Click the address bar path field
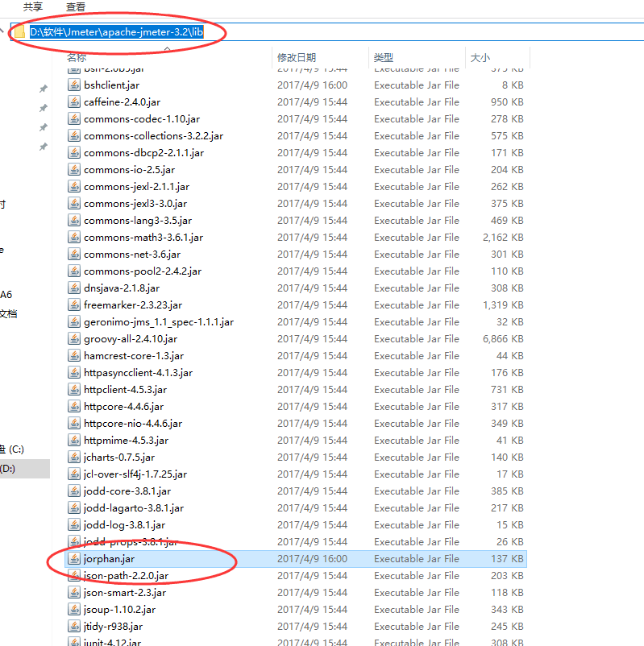This screenshot has width=644, height=646. [328, 31]
